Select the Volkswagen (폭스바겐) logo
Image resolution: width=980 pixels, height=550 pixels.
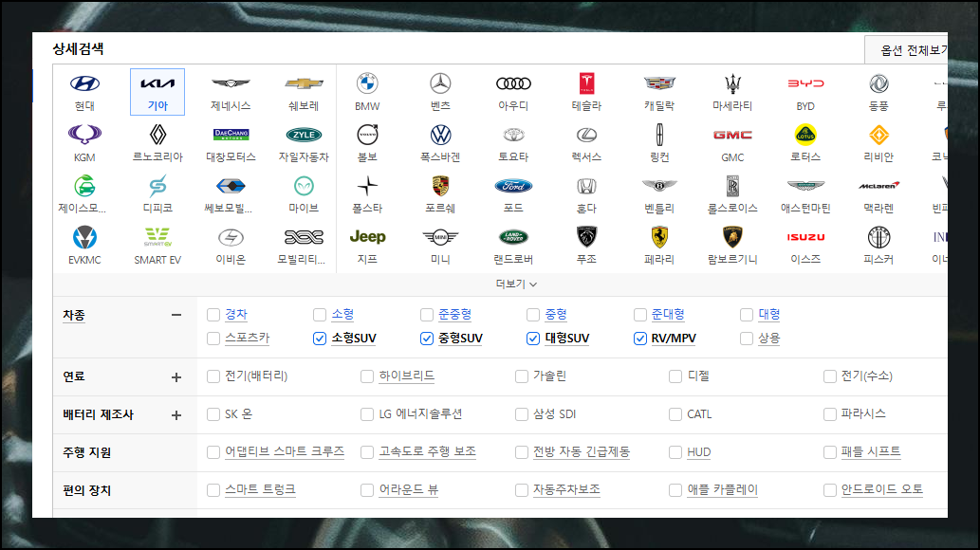tap(440, 135)
